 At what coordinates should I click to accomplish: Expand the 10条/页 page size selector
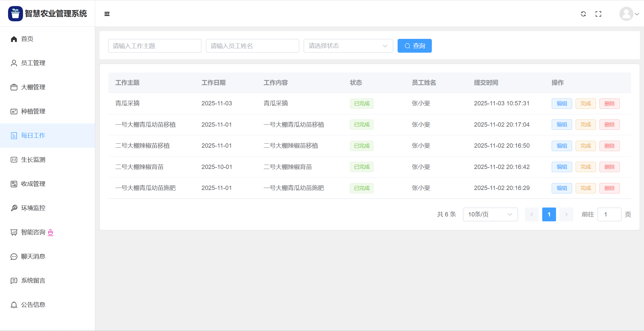click(490, 214)
